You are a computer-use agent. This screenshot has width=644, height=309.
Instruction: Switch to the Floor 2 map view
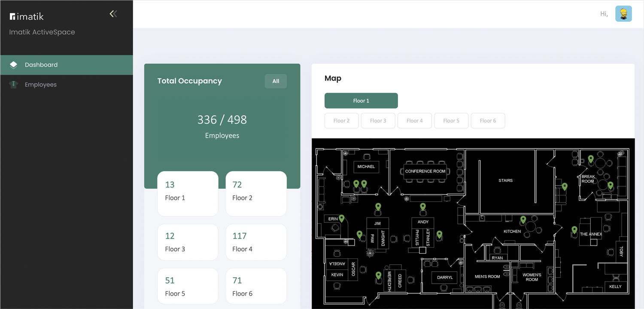pyautogui.click(x=341, y=121)
